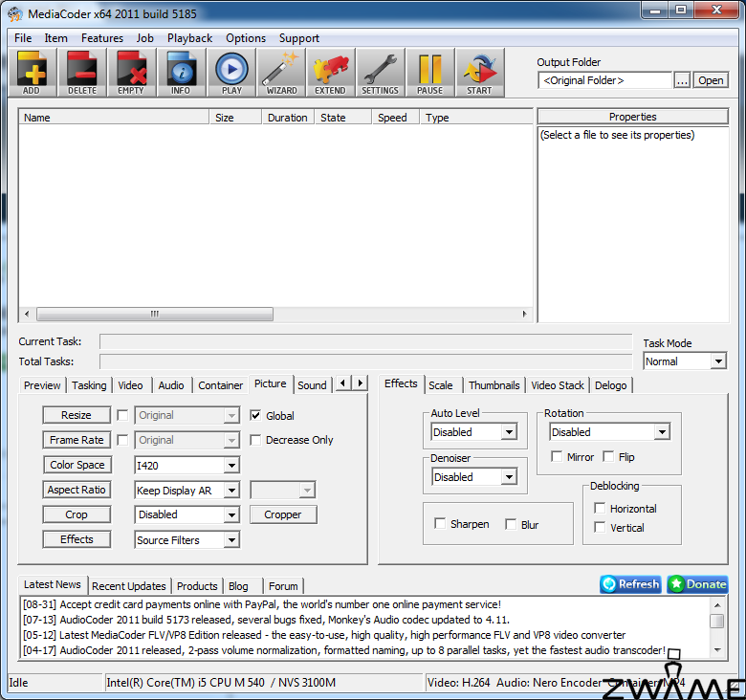Open the EXTEND puzzle icon

331,73
